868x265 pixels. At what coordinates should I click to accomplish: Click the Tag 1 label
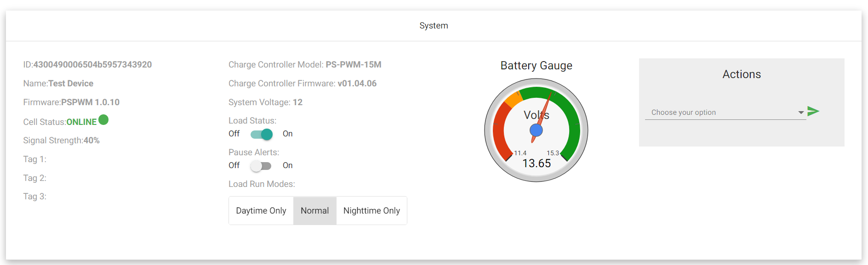(x=35, y=159)
